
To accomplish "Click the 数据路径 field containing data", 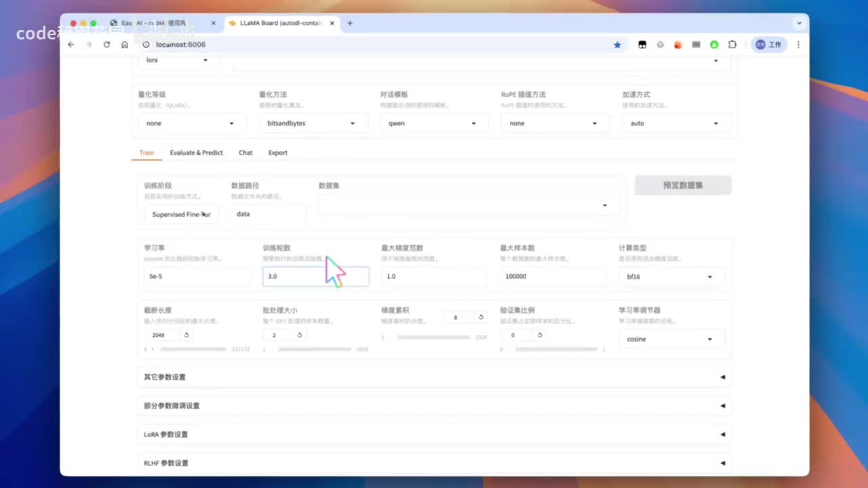I will pyautogui.click(x=268, y=214).
